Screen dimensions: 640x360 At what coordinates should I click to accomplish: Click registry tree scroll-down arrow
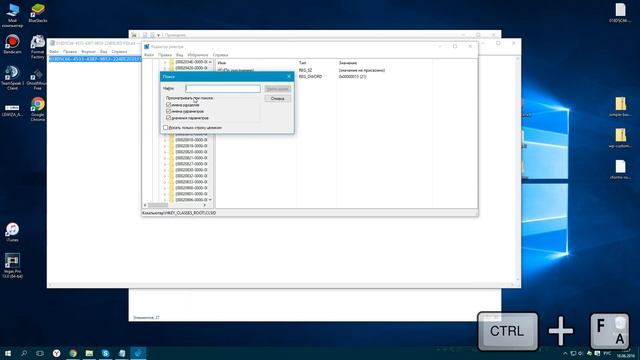tap(210, 200)
